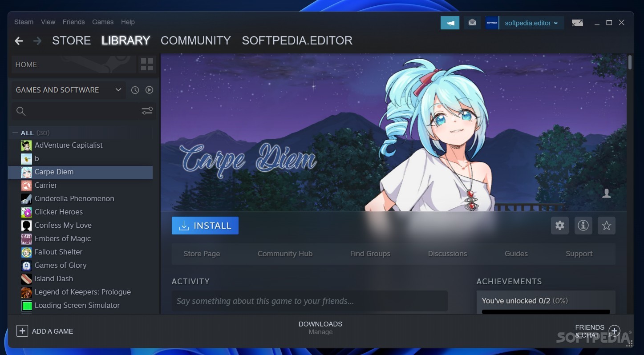Screen dimensions: 644x355
Task: Switch to Big Picture mode icon
Action: point(577,23)
